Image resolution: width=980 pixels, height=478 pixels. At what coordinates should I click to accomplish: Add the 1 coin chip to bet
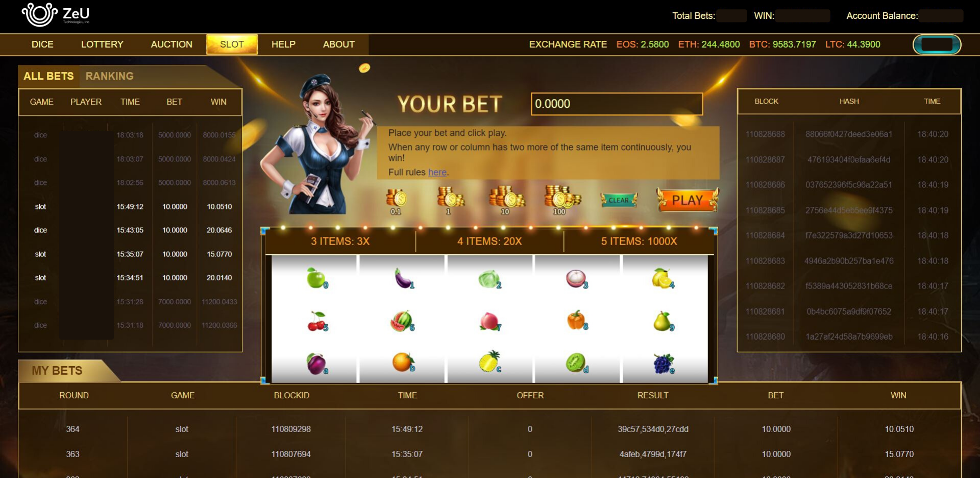tap(450, 200)
